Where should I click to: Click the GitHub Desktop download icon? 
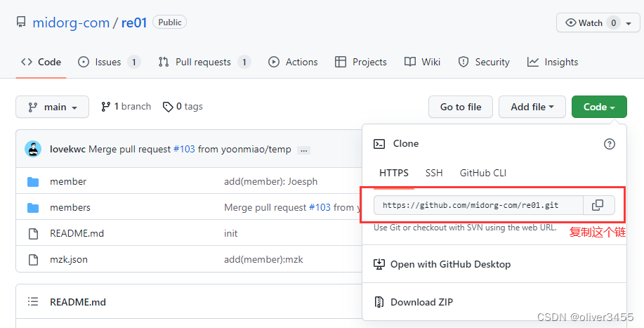tap(379, 264)
